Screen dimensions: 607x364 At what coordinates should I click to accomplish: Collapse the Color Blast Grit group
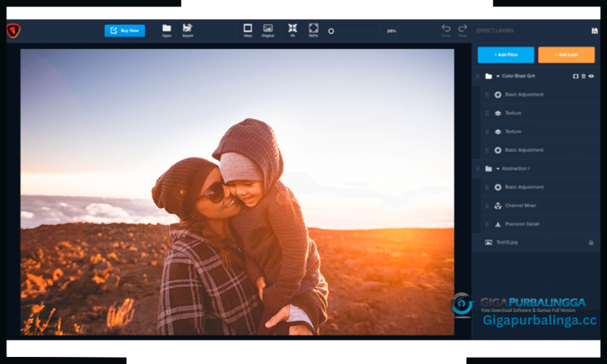pos(498,77)
